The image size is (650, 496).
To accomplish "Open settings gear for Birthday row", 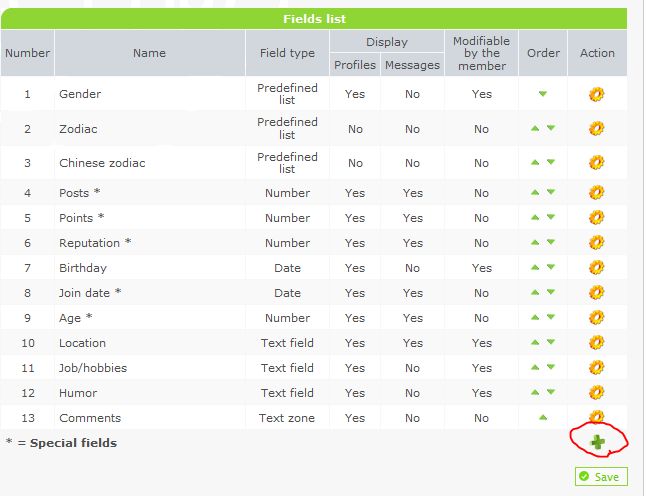I will coord(597,268).
